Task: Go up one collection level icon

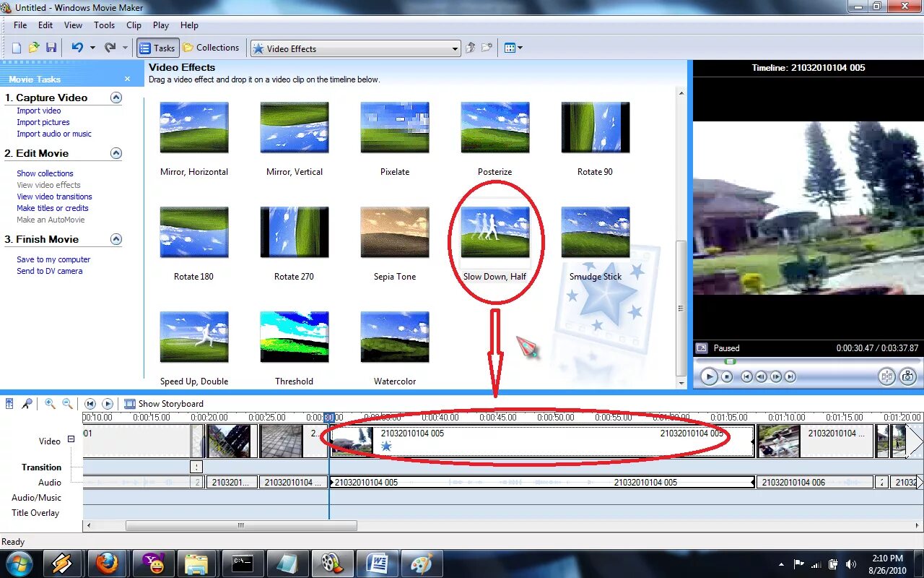Action: (471, 48)
